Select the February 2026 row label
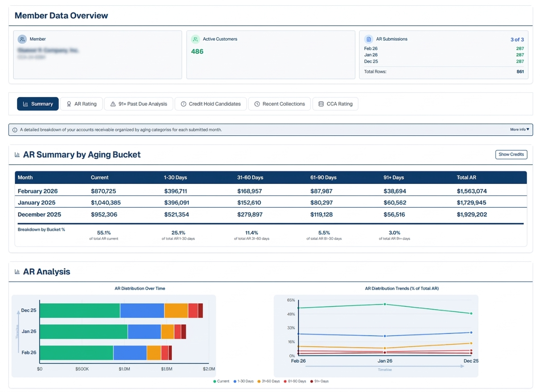 tap(37, 191)
